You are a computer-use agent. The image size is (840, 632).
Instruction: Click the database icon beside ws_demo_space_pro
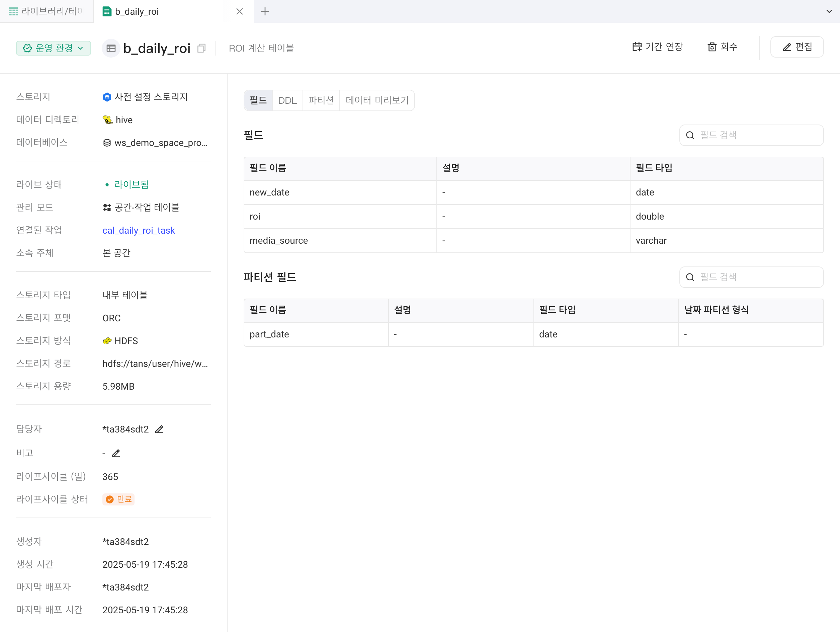click(107, 143)
